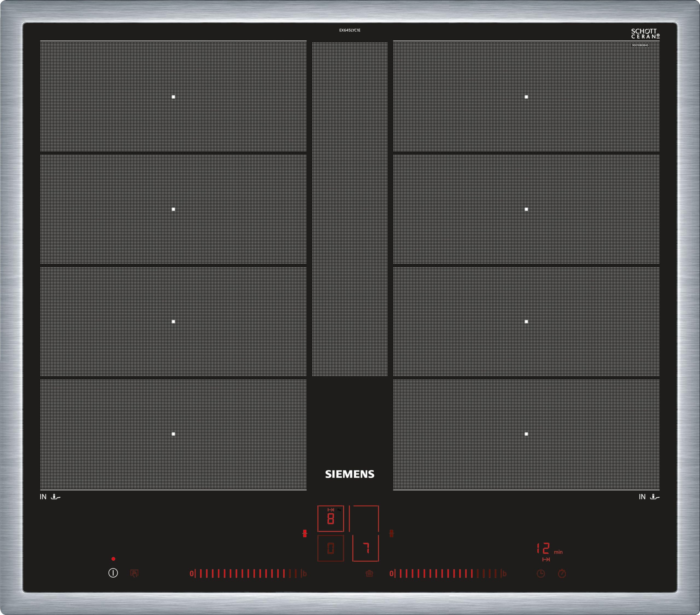700x615 pixels.
Task: Tap the bottom-left cookware sensor icon
Action: click(x=56, y=497)
